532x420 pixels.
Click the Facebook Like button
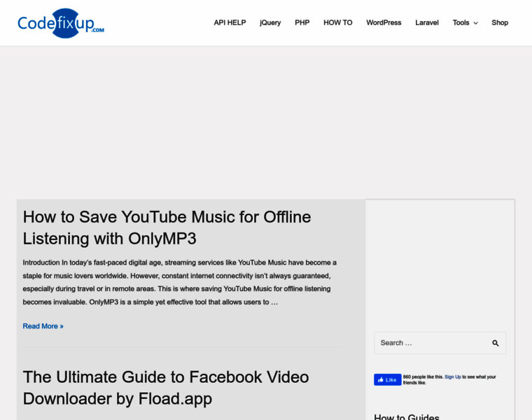388,379
